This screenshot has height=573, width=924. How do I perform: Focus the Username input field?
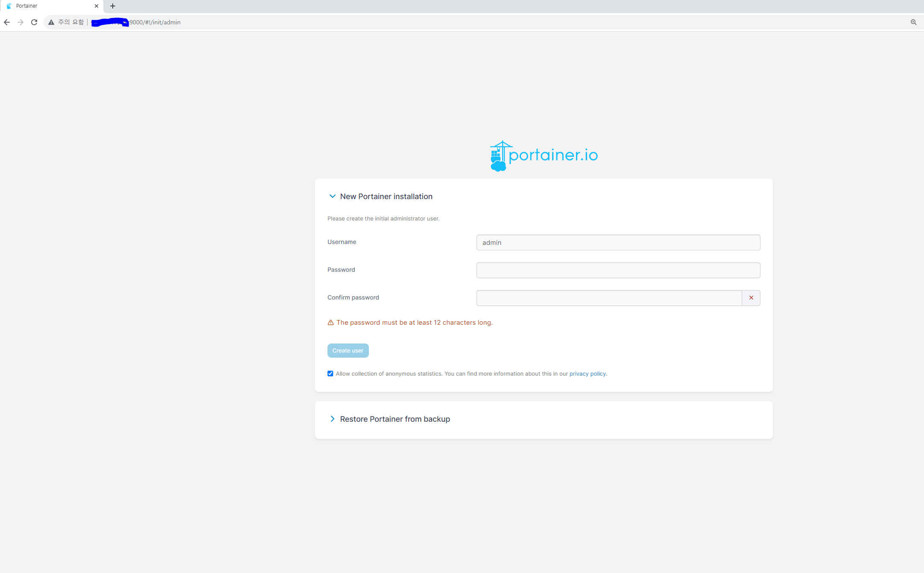[x=618, y=242]
